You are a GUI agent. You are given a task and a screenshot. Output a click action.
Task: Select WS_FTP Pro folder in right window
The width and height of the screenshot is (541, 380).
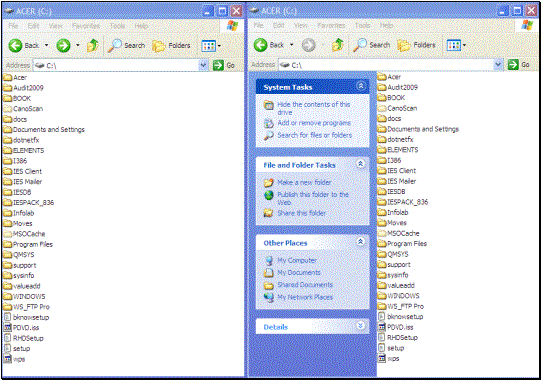pyautogui.click(x=401, y=306)
